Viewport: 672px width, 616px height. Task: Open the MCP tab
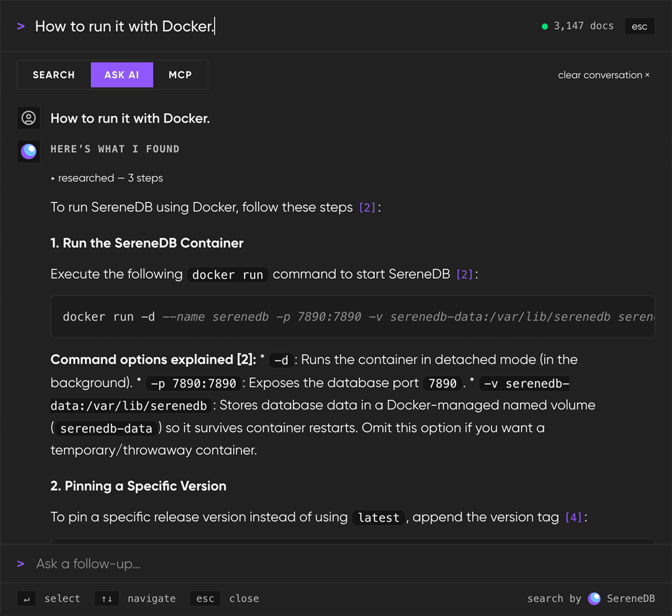point(180,75)
